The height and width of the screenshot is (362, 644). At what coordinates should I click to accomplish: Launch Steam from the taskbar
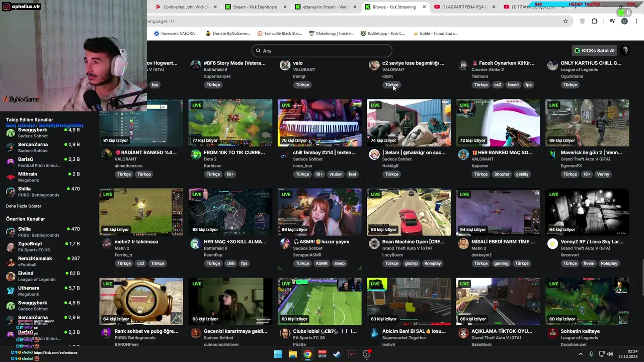(x=337, y=354)
